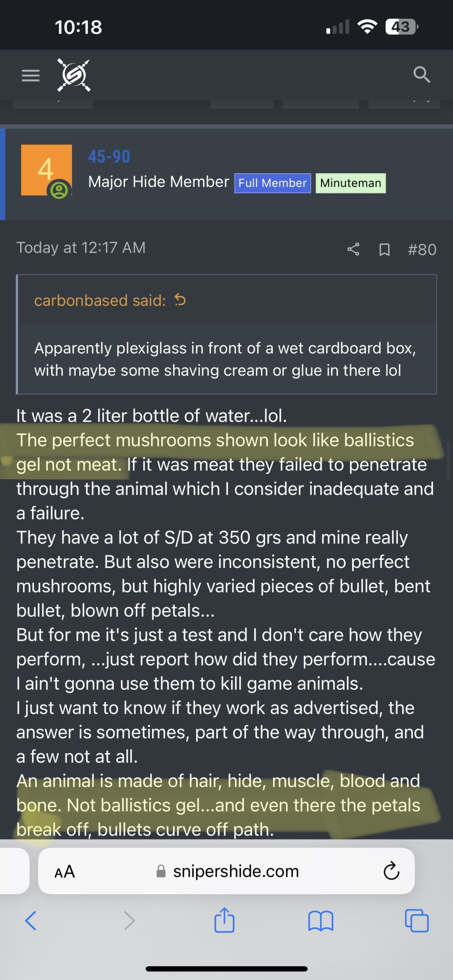453x980 pixels.
Task: Open the 45-90 user profile link
Action: (109, 156)
